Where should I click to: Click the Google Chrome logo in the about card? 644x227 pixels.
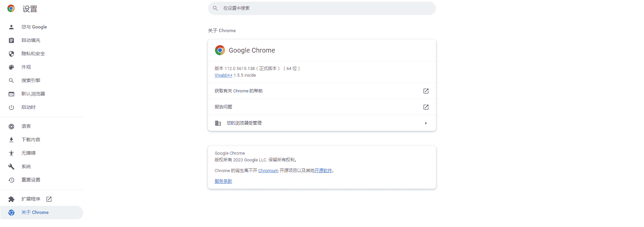[x=220, y=50]
